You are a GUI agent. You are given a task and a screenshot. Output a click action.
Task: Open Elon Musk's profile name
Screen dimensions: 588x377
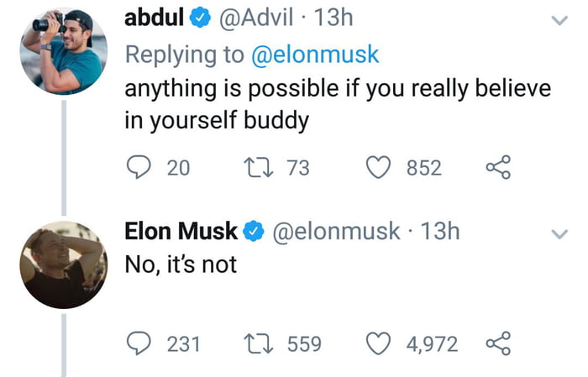pyautogui.click(x=181, y=230)
